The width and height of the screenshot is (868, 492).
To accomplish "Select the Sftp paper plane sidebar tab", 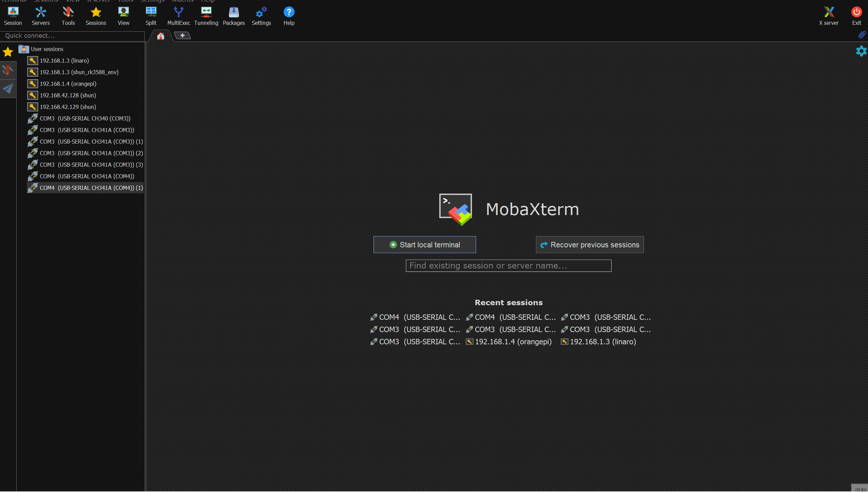I will 8,89.
